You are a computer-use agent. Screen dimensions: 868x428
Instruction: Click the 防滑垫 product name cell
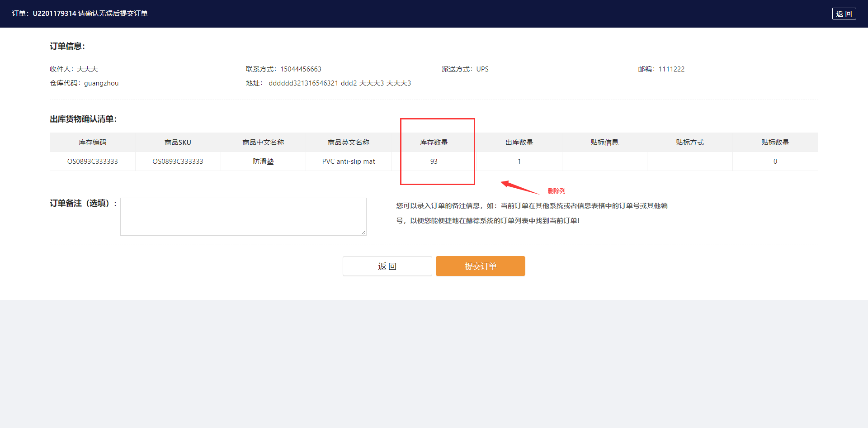tap(263, 162)
